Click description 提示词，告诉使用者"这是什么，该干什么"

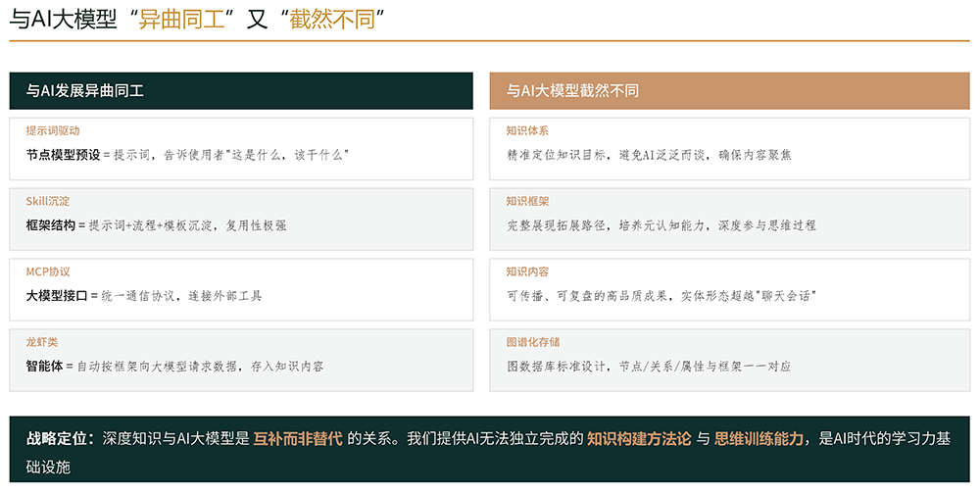tap(230, 155)
